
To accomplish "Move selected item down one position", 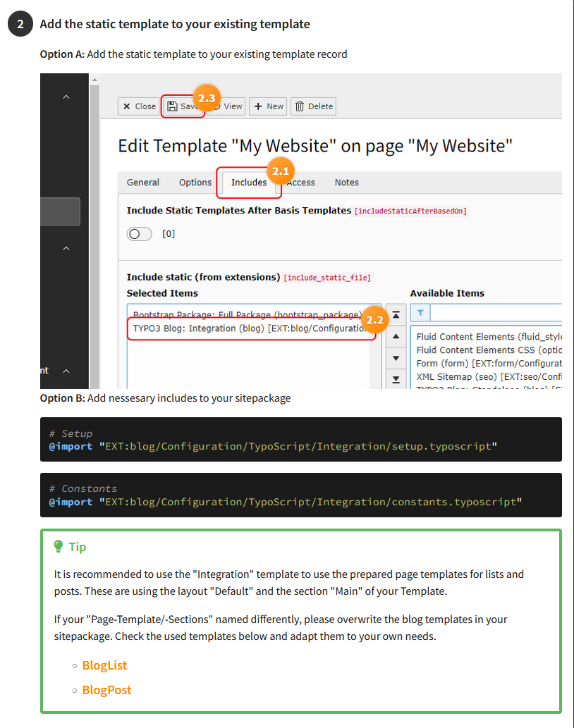I will (x=396, y=358).
